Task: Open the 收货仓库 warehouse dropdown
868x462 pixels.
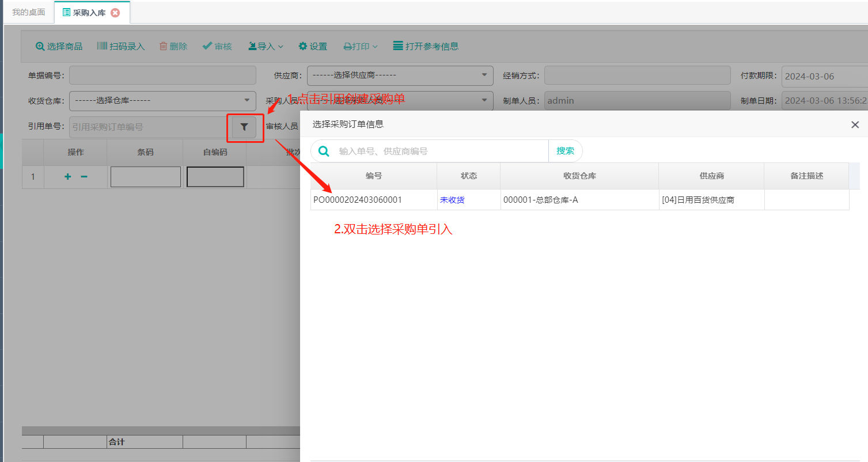Action: point(162,101)
